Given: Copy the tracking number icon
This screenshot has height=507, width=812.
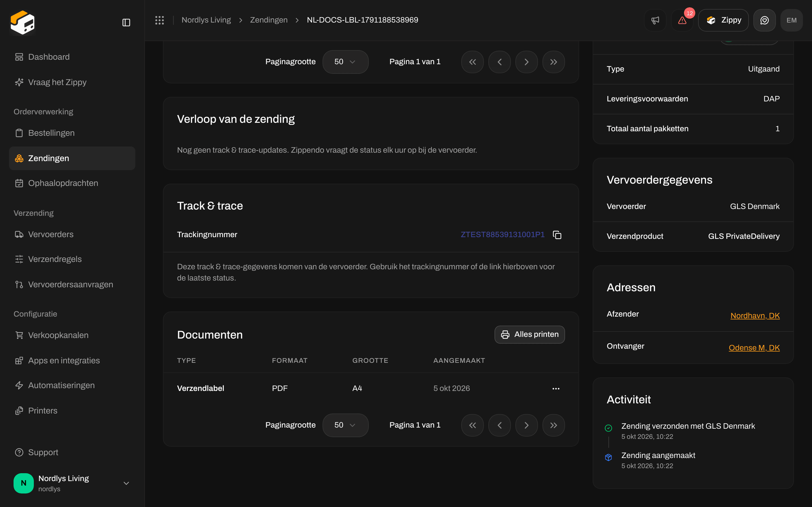Looking at the screenshot, I should click(x=557, y=235).
